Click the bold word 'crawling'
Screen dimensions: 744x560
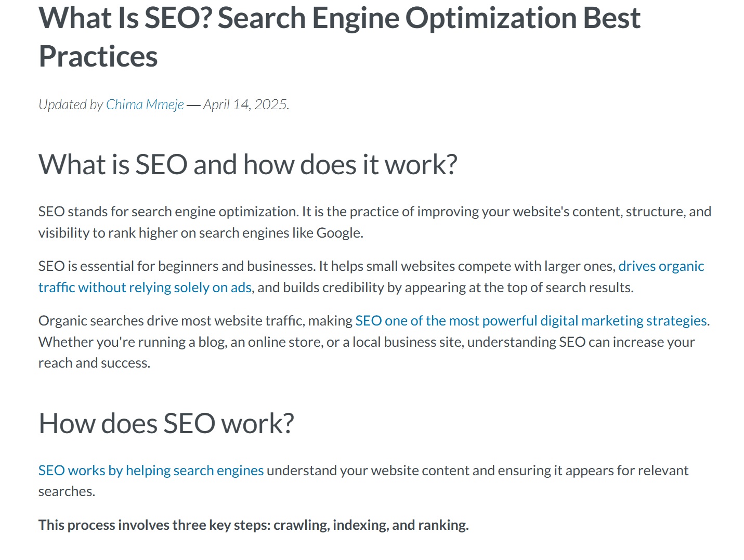point(301,525)
